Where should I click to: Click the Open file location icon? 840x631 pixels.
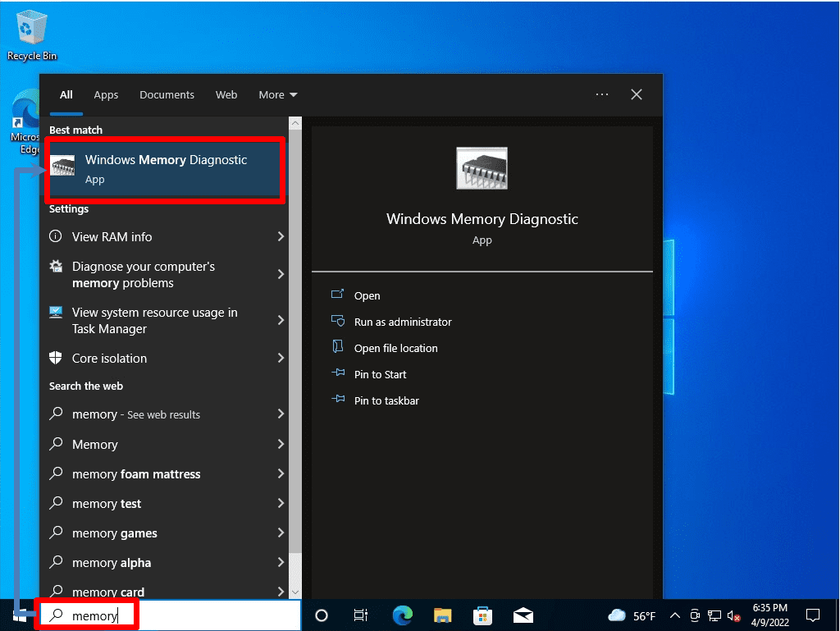(337, 346)
